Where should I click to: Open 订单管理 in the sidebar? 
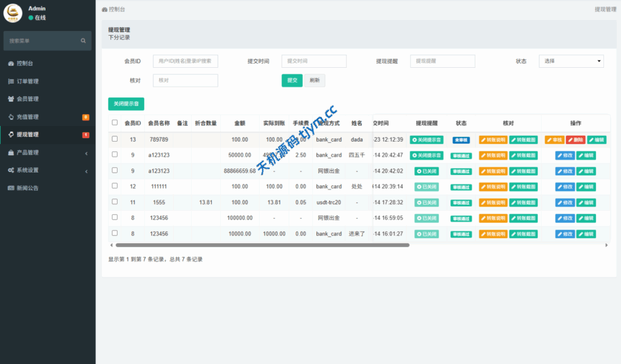click(x=27, y=81)
